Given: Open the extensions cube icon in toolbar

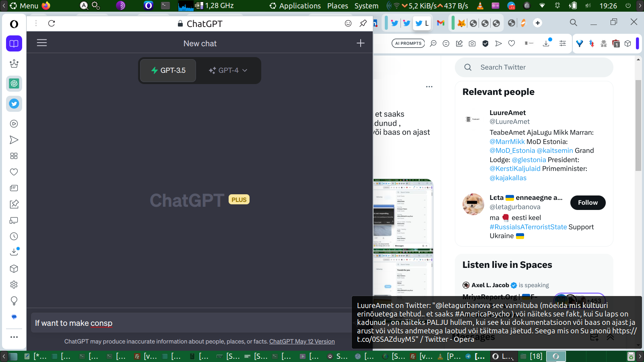Looking at the screenshot, I should tap(628, 43).
